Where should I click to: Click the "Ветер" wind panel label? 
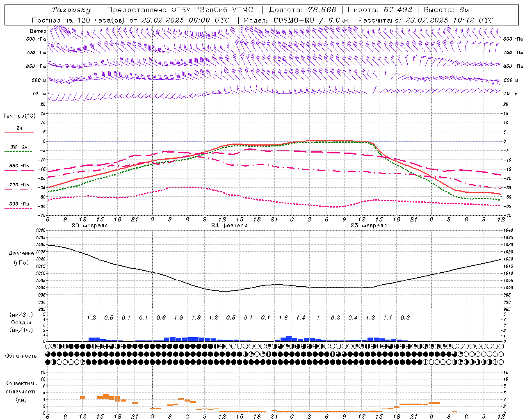point(38,31)
